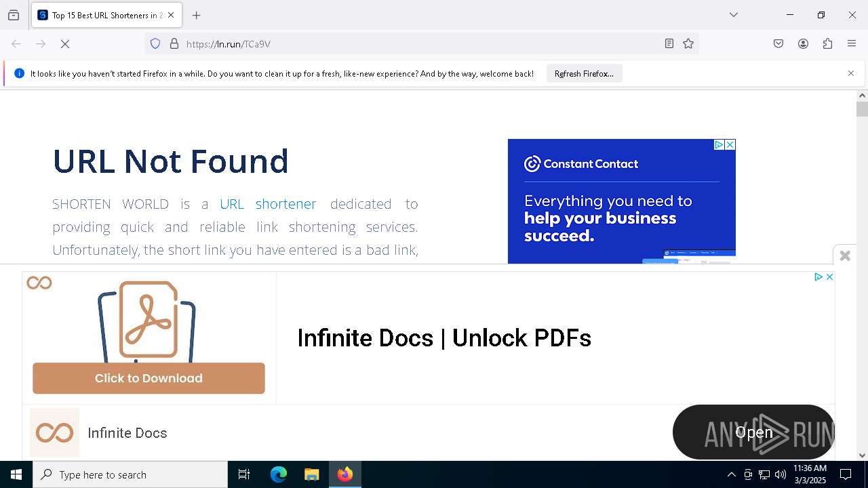Click the Infinite Docs advertiser name

pyautogui.click(x=127, y=433)
